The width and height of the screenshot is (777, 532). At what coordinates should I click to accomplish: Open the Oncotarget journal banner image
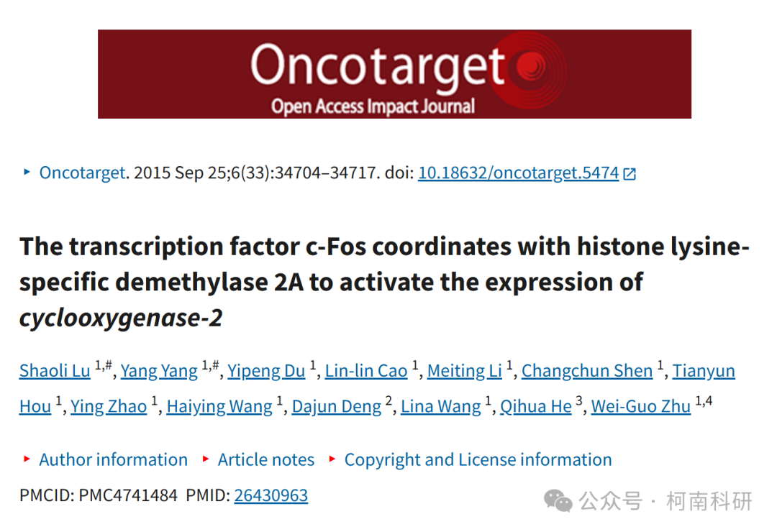(394, 74)
